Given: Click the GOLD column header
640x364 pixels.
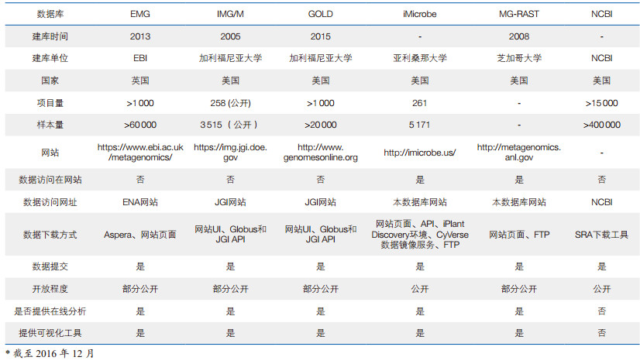Looking at the screenshot, I should pyautogui.click(x=321, y=14).
